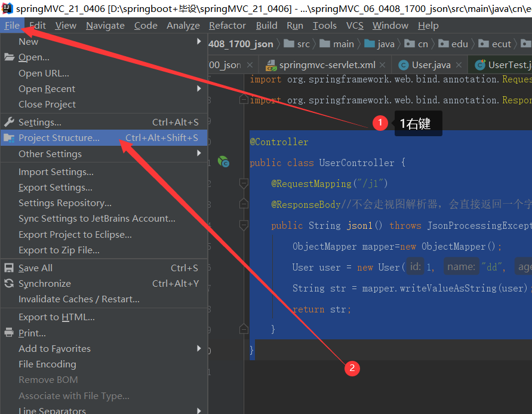Expand the New submenu arrow
The height and width of the screenshot is (414, 532).
click(199, 41)
